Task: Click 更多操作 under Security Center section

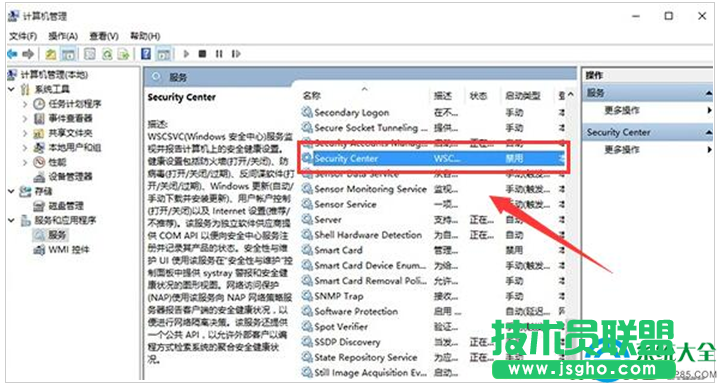Action: tap(622, 149)
